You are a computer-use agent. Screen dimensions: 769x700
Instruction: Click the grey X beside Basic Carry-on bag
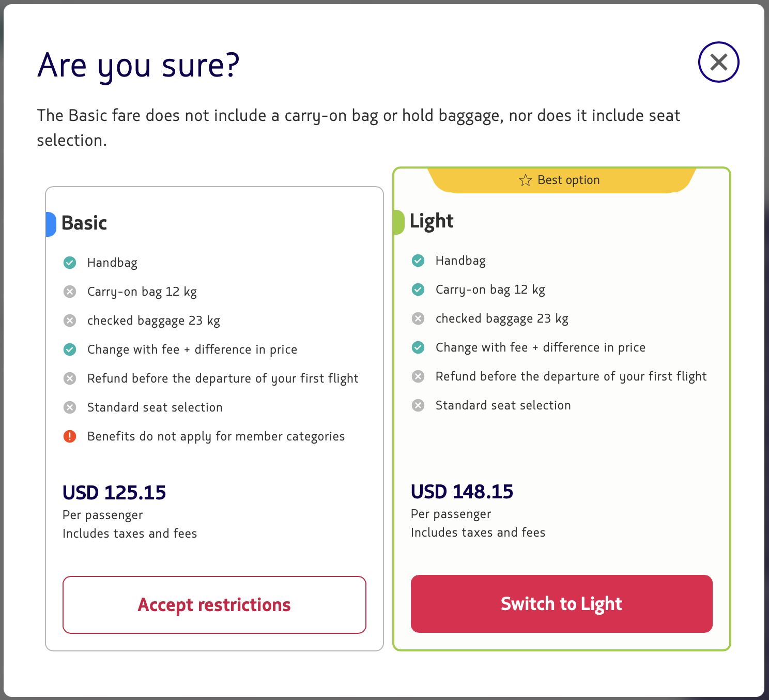coord(70,292)
